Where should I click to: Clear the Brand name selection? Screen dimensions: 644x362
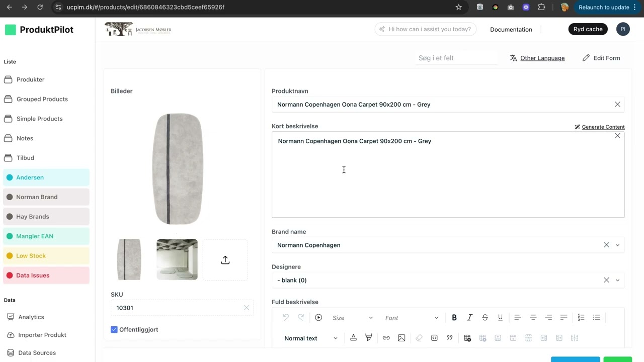(x=606, y=245)
